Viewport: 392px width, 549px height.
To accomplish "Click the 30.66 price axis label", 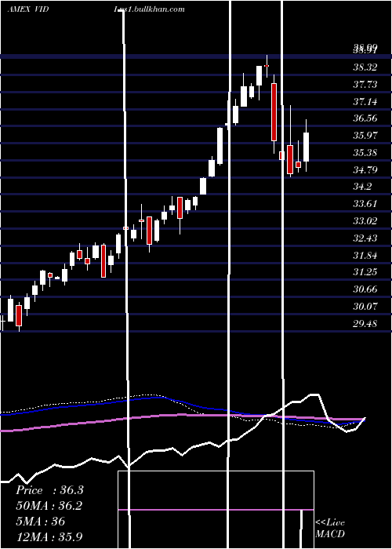I will click(x=365, y=289).
